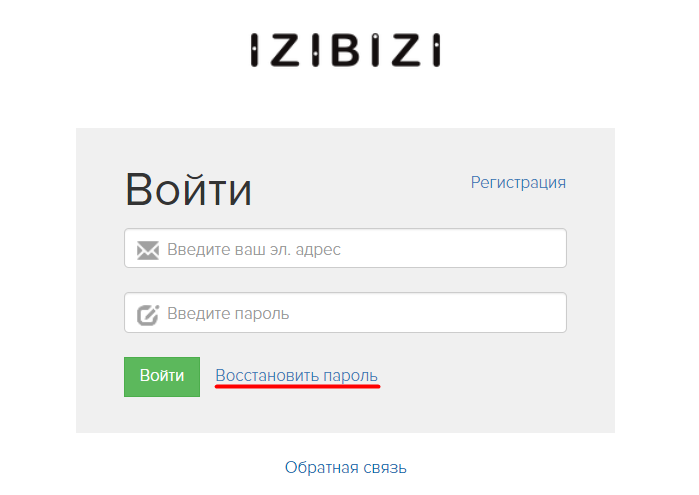
Task: Click the last letter I of logo
Action: [437, 50]
